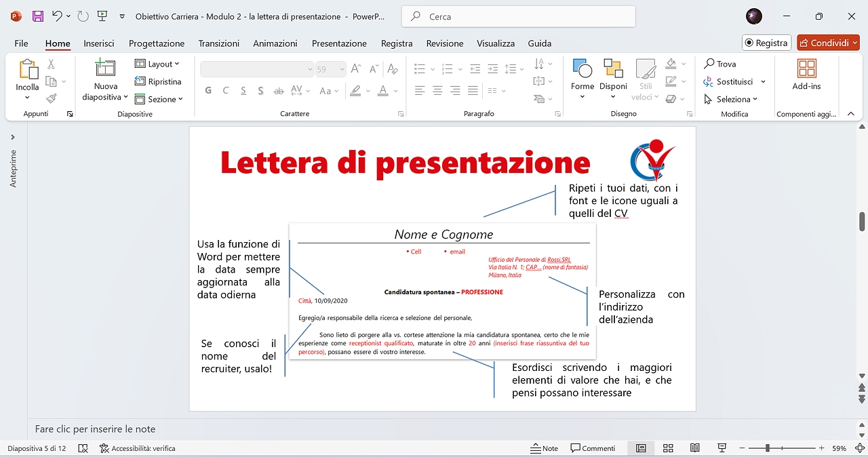Click the Condividi share button
The image size is (868, 457).
[827, 43]
